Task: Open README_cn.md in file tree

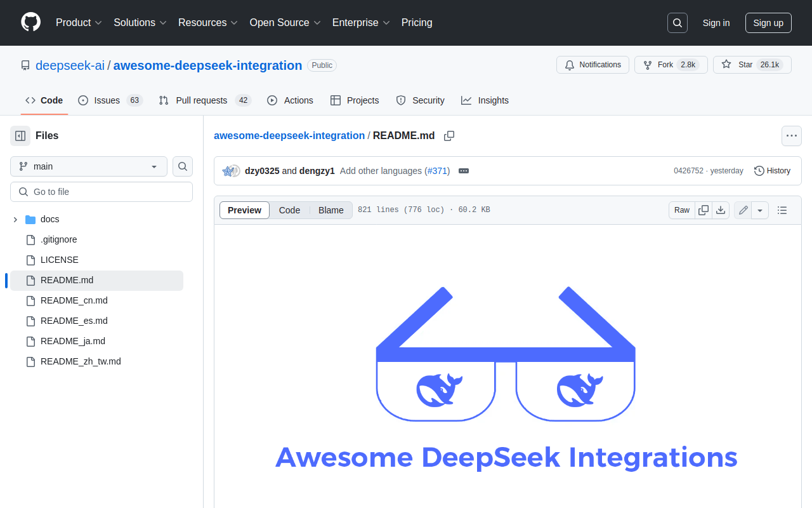Action: (x=96, y=300)
